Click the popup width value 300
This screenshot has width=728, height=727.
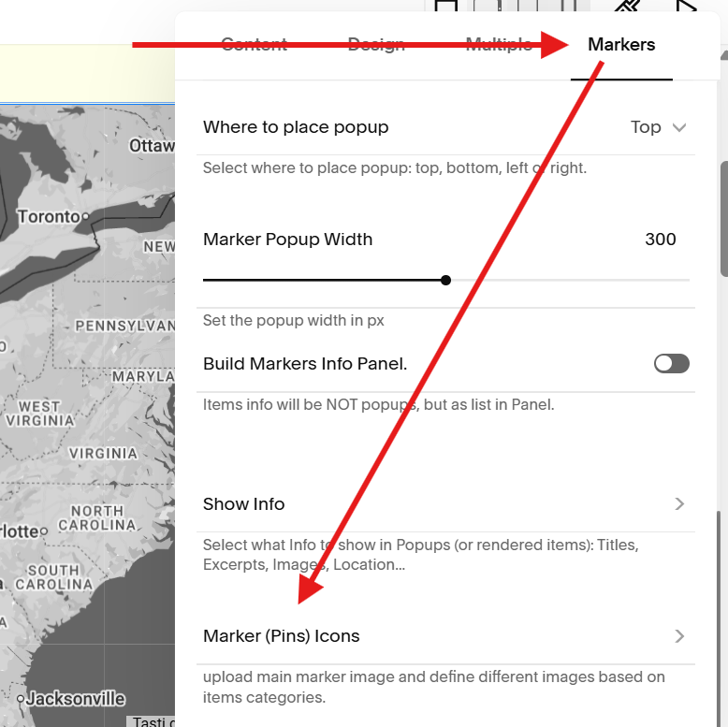point(661,240)
